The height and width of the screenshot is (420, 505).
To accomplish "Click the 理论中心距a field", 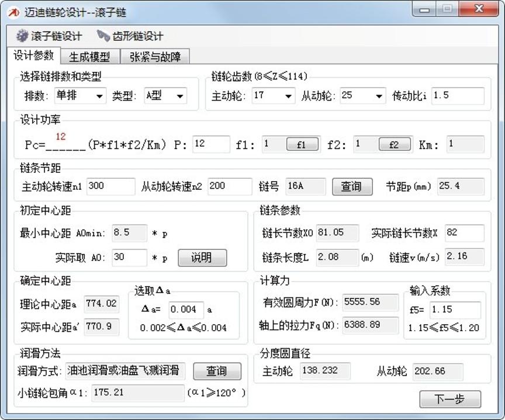I will click(102, 304).
